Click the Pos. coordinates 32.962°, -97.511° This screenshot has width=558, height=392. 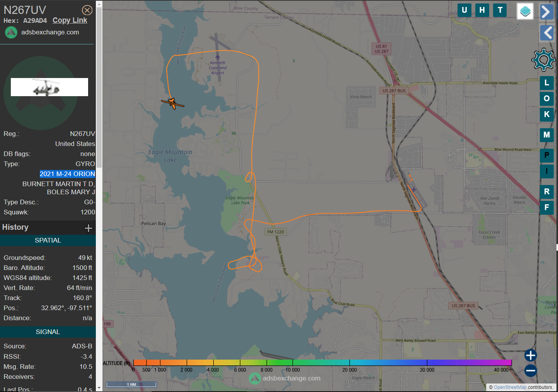point(66,308)
